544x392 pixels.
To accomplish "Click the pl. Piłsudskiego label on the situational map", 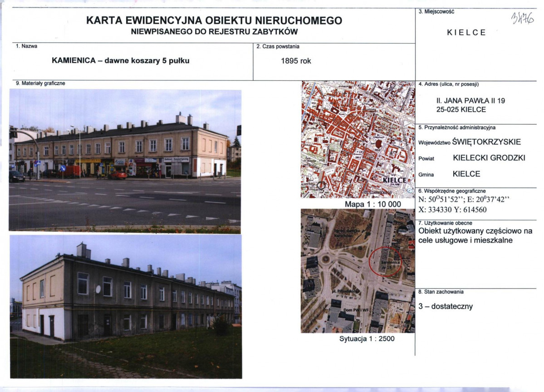I will [345, 291].
